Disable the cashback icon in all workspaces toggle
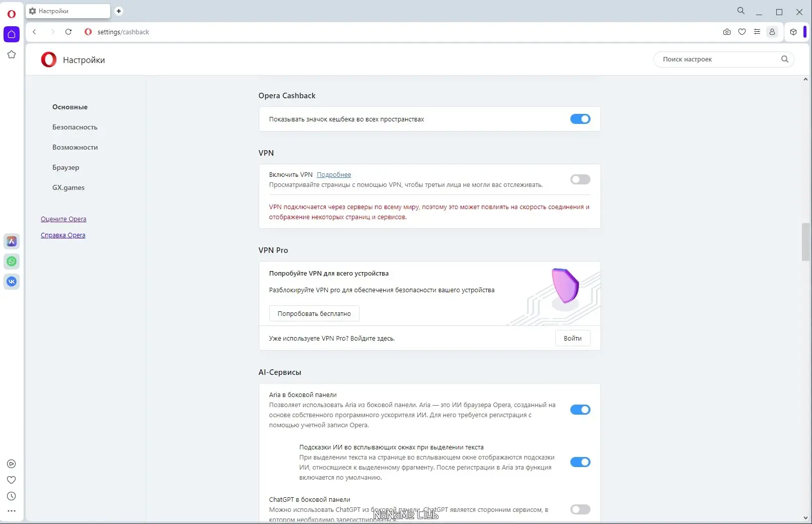812x524 pixels. pyautogui.click(x=580, y=119)
